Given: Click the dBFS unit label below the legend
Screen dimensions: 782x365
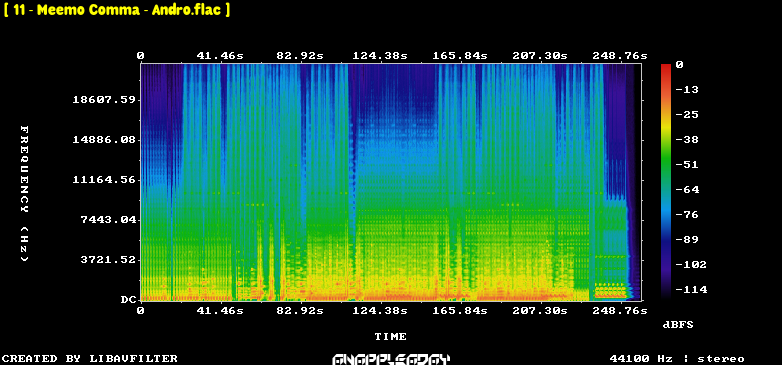Looking at the screenshot, I should (678, 325).
